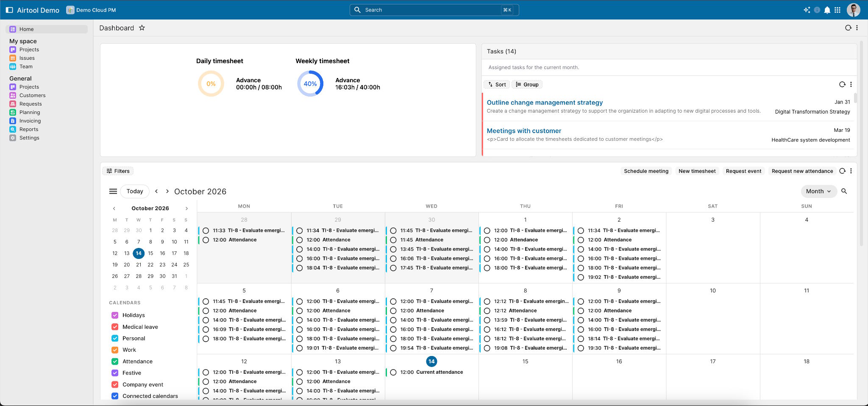Open the Filters panel
The height and width of the screenshot is (406, 868).
[118, 171]
